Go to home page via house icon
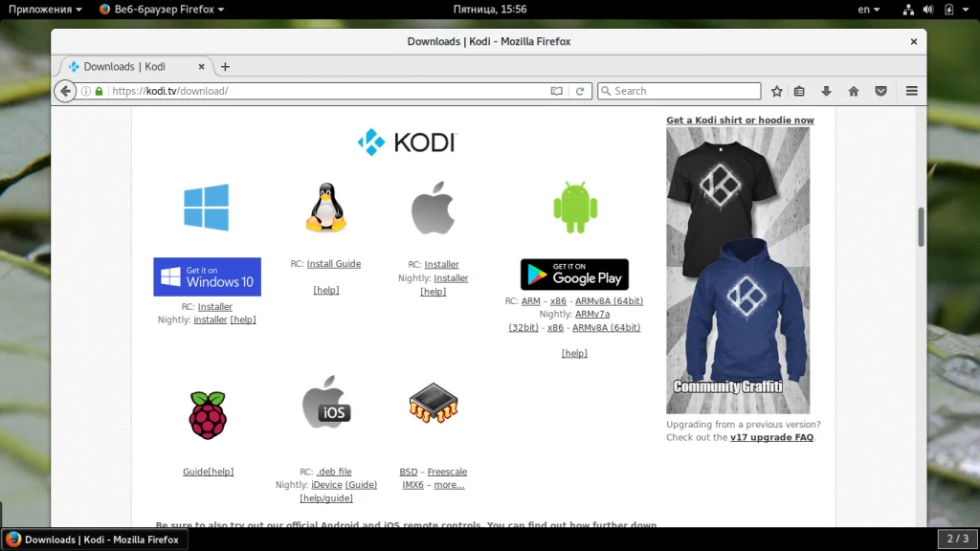This screenshot has height=551, width=980. [853, 91]
